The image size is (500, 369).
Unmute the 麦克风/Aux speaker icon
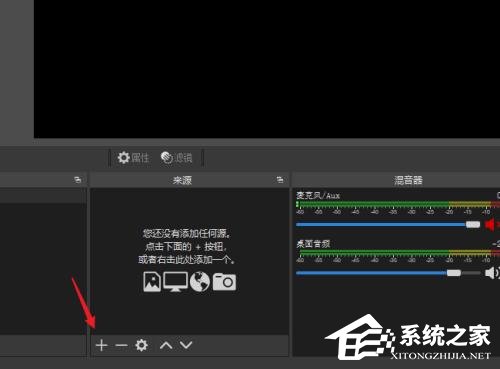(x=492, y=225)
